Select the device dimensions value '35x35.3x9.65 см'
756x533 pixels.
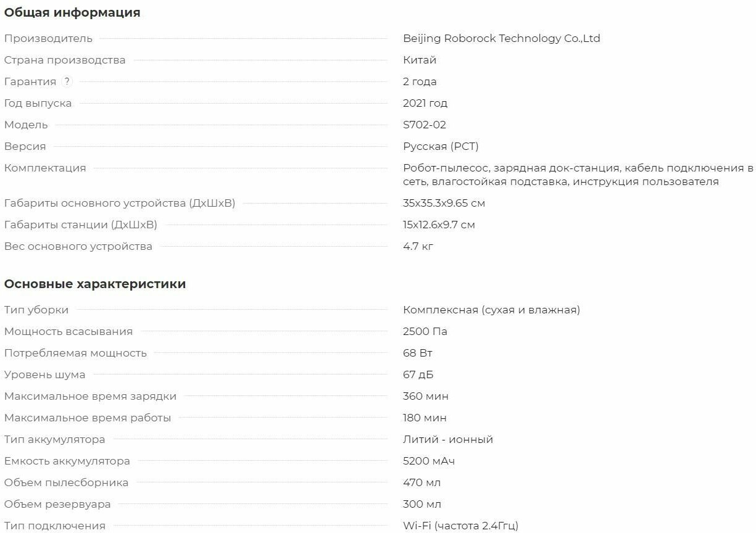point(444,203)
